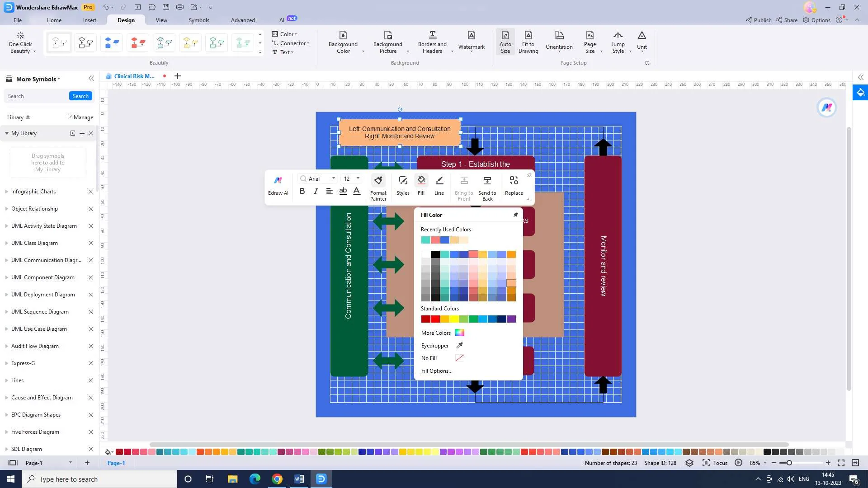Viewport: 868px width, 488px height.
Task: Toggle bold text formatting
Action: click(302, 191)
